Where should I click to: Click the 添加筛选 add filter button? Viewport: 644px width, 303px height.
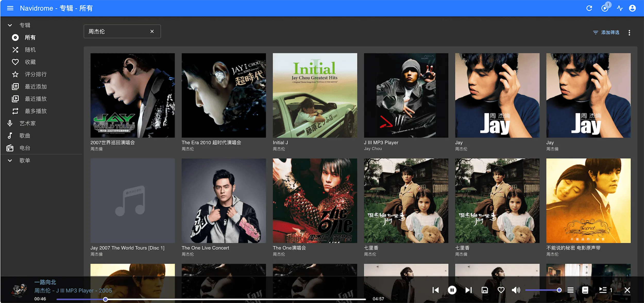[x=606, y=32]
